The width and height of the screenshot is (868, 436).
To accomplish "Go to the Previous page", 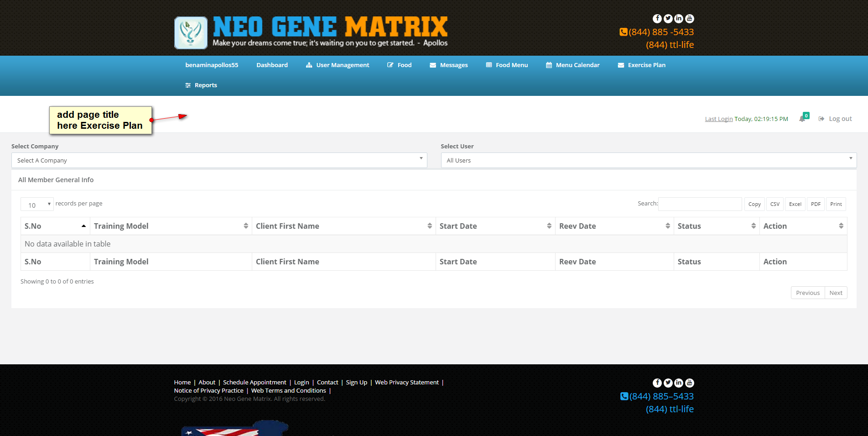I will pos(808,293).
